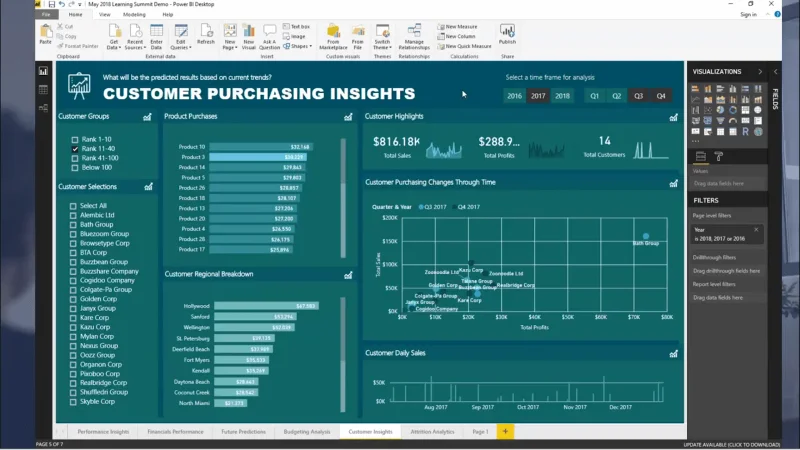Check the Rank 41-100 checkbox
This screenshot has width=800, height=450.
pos(75,158)
